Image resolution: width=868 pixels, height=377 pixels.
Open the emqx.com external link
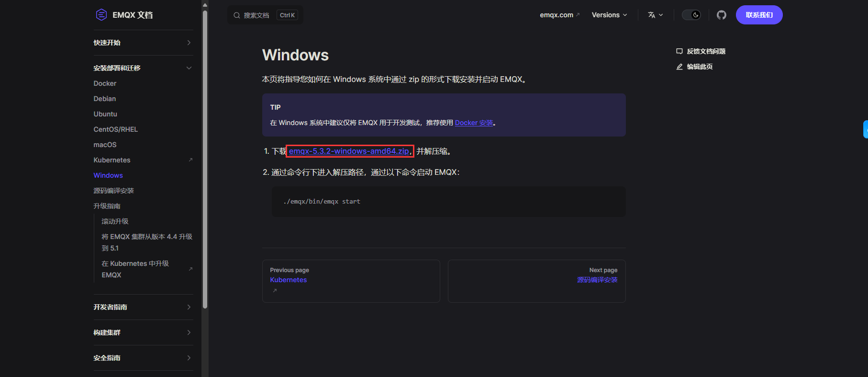tap(559, 15)
